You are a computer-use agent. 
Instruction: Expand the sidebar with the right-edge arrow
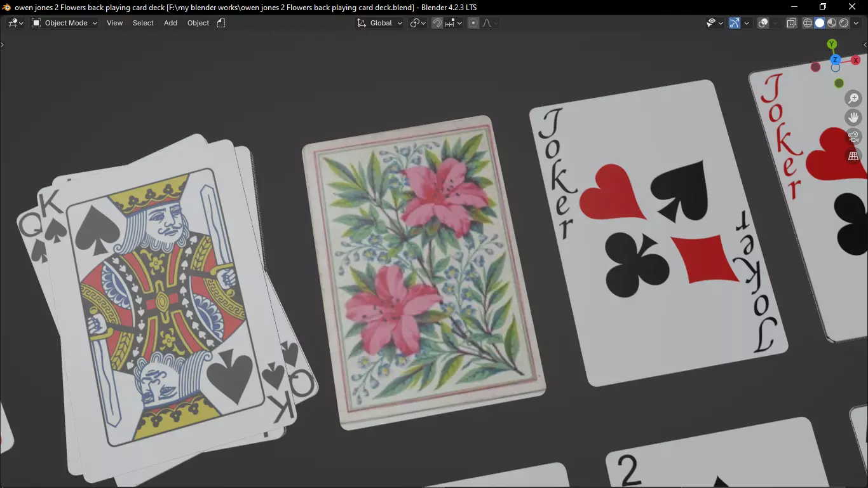pos(865,44)
